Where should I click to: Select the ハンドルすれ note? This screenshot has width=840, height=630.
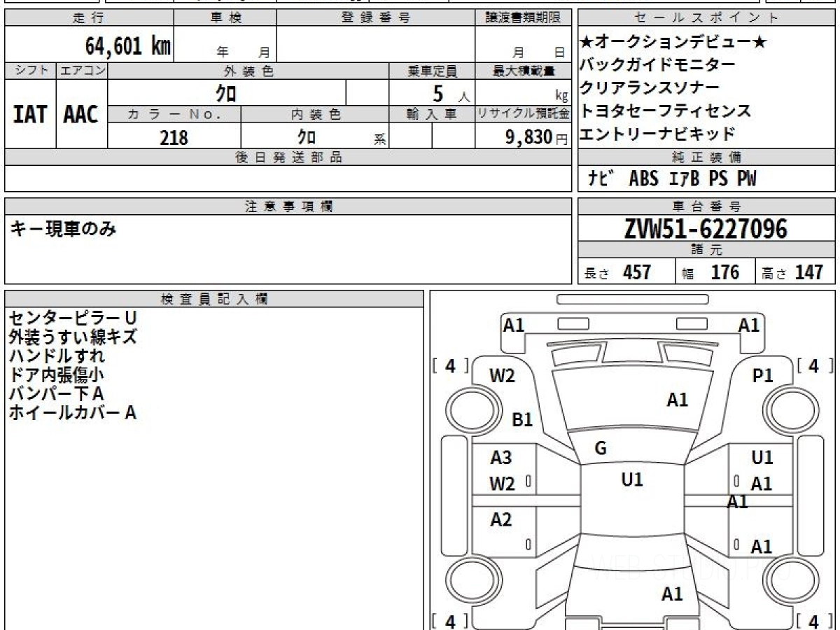pyautogui.click(x=56, y=356)
